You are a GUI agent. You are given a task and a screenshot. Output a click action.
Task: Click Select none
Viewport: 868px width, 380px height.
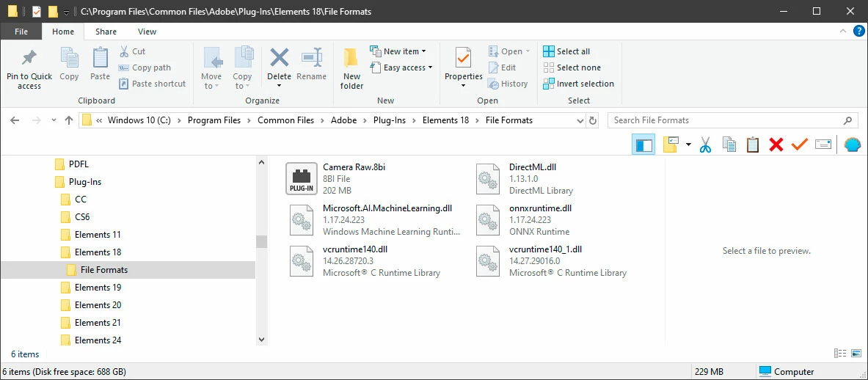tap(572, 67)
